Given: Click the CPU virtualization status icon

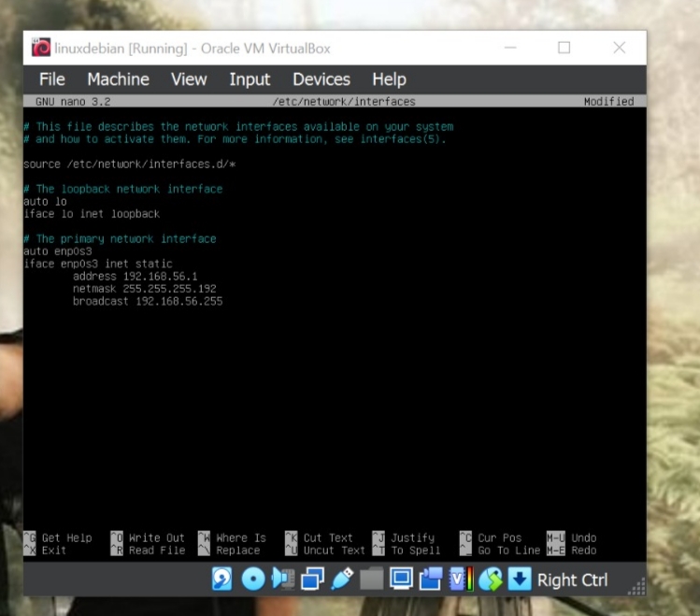Looking at the screenshot, I should point(461,579).
